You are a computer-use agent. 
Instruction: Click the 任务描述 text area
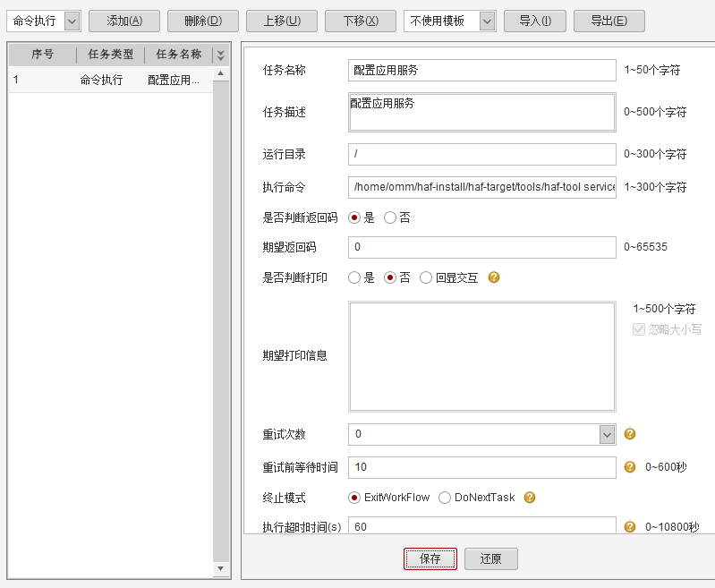[482, 112]
